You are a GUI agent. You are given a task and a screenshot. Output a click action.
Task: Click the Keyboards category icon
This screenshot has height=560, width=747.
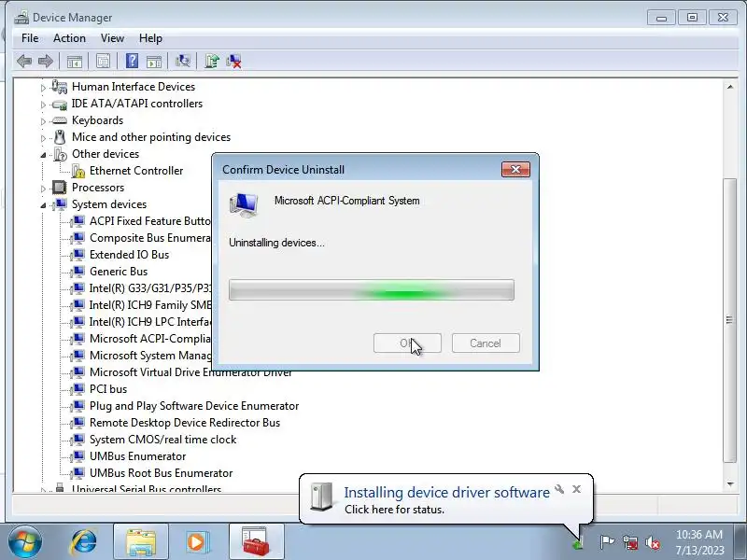pos(60,120)
